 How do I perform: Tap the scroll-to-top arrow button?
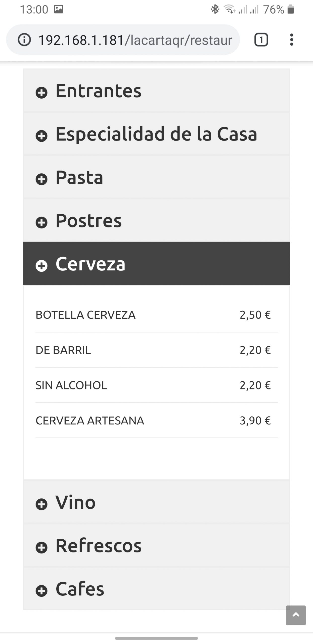click(x=296, y=615)
